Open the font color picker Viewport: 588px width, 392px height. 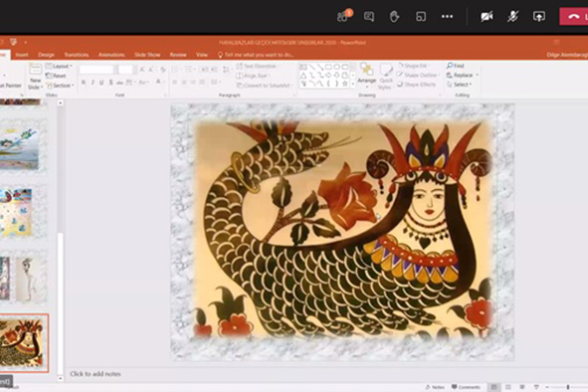point(159,83)
